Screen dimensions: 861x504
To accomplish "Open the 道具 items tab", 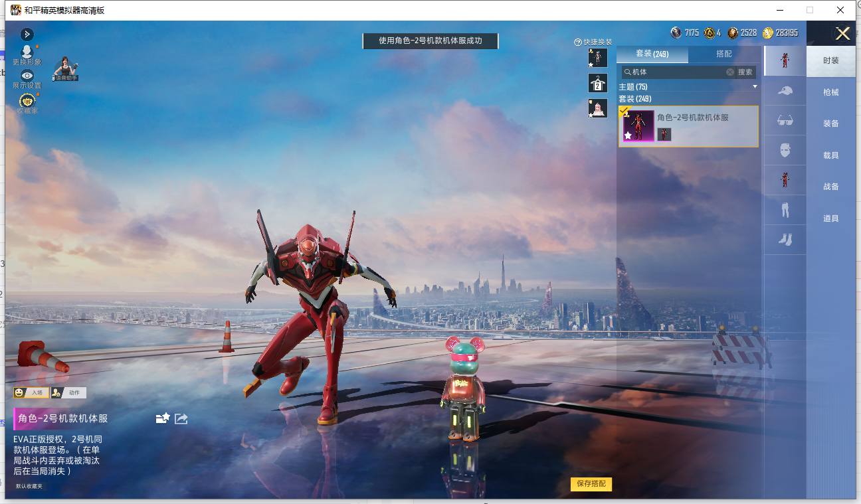I will pos(831,218).
